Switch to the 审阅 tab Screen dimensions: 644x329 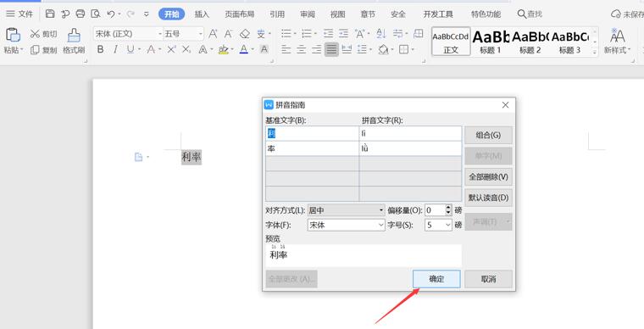coord(308,14)
